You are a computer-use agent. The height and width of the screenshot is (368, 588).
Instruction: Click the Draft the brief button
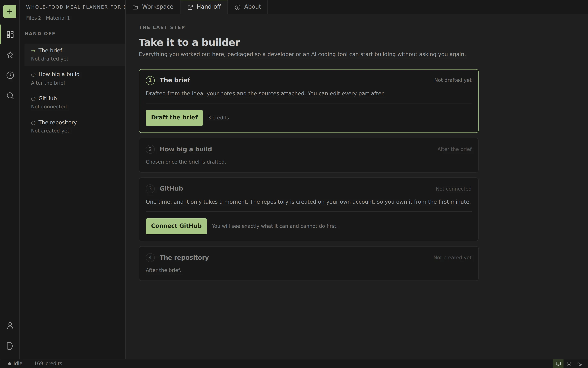(174, 118)
